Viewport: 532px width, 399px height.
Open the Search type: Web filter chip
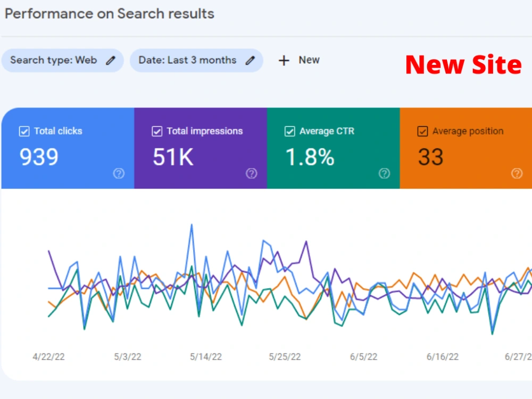(63, 61)
